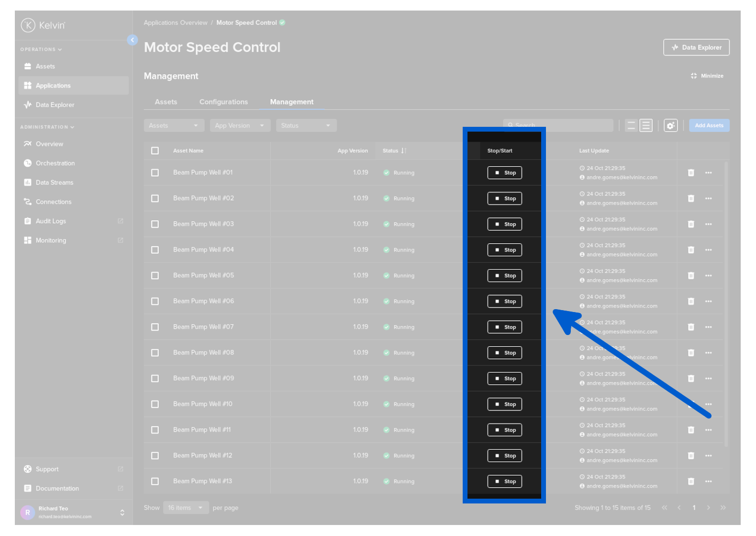This screenshot has height=536, width=756.
Task: Go to Audit Logs in the sidebar
Action: pos(51,221)
